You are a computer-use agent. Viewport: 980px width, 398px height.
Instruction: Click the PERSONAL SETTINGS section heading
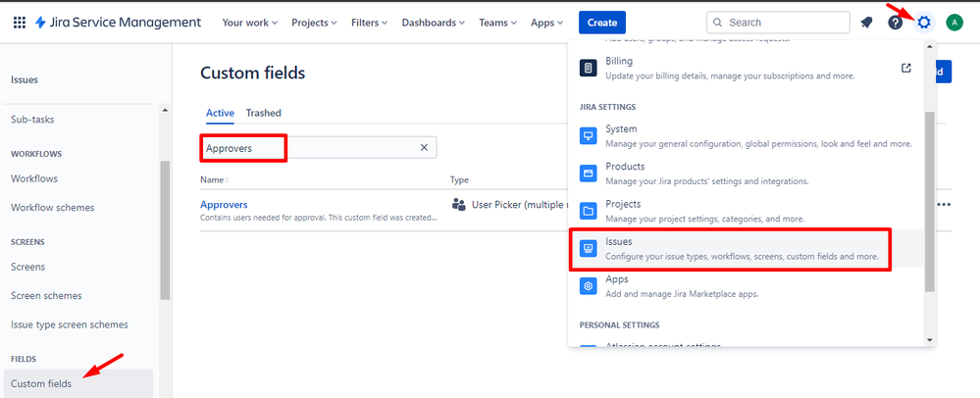tap(619, 324)
